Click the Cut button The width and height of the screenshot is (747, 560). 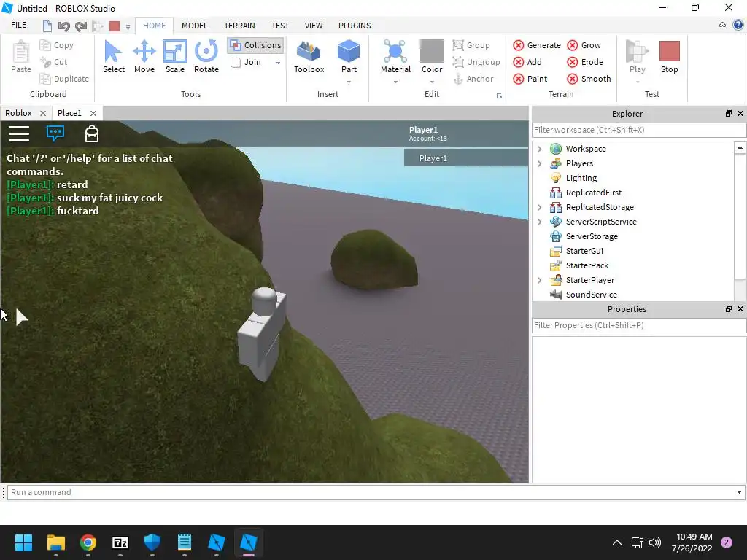[54, 62]
